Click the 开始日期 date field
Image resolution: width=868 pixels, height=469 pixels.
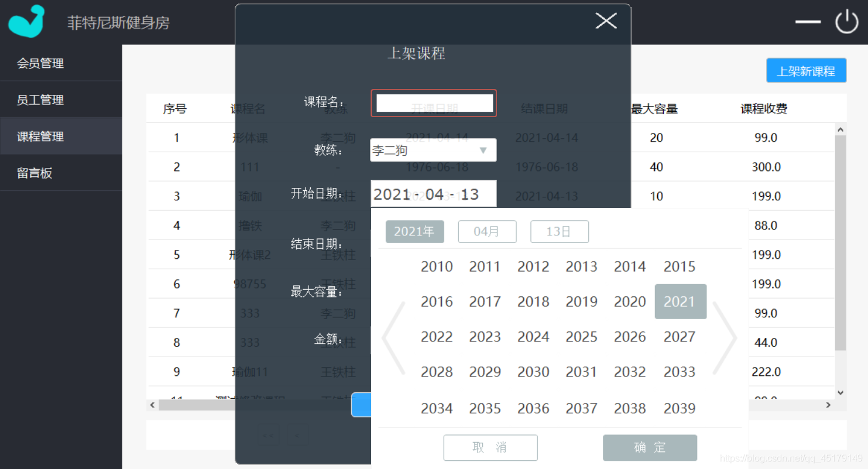click(434, 194)
